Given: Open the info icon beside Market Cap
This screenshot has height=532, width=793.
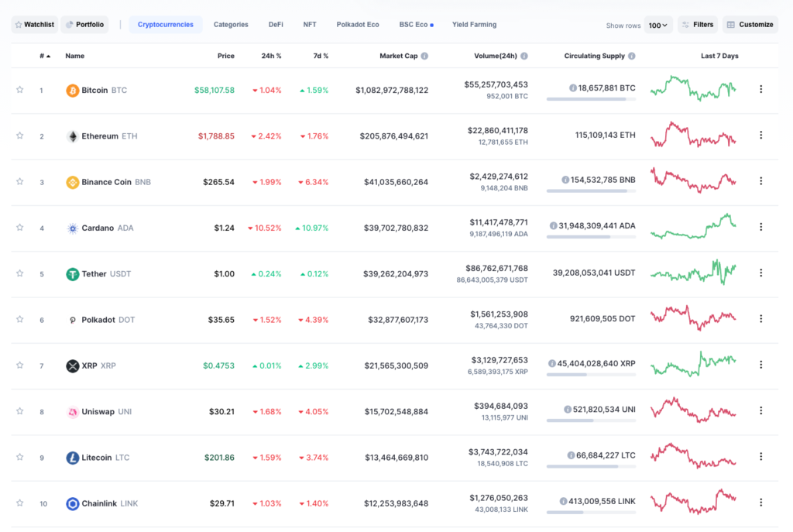Looking at the screenshot, I should tap(424, 56).
